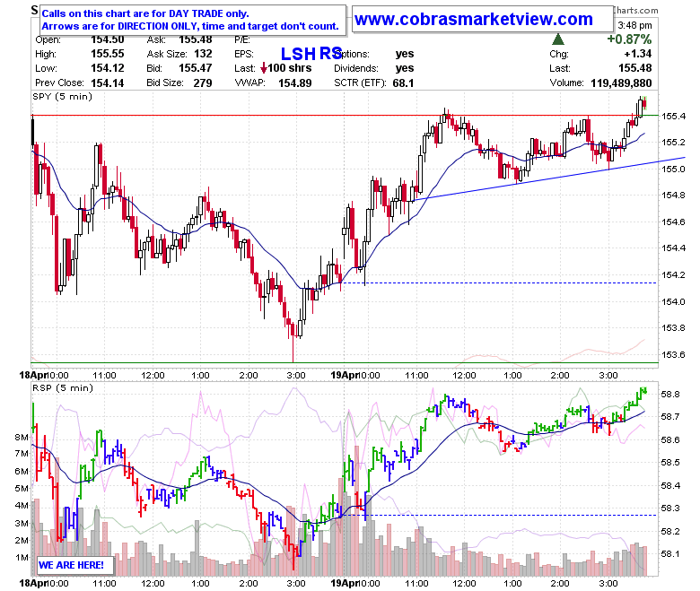Image resolution: width=700 pixels, height=591 pixels.
Task: Click the red down arrow beside Last
Action: 263,68
